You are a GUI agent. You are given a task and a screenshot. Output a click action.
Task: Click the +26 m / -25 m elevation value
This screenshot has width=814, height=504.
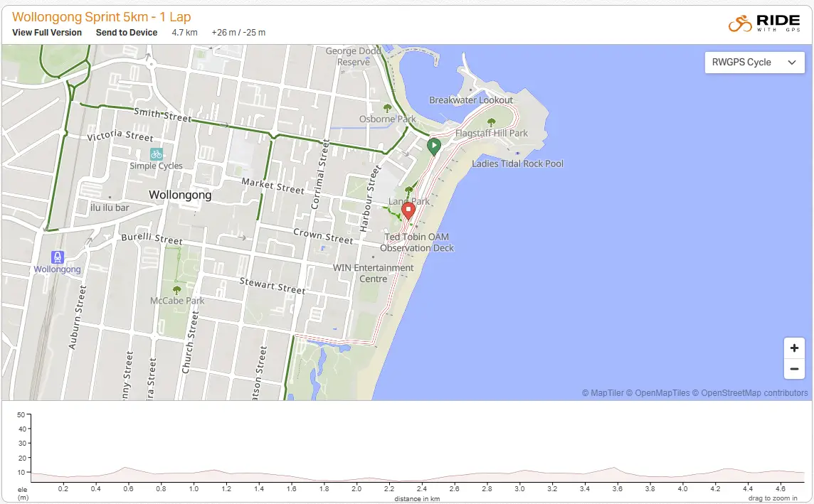238,32
